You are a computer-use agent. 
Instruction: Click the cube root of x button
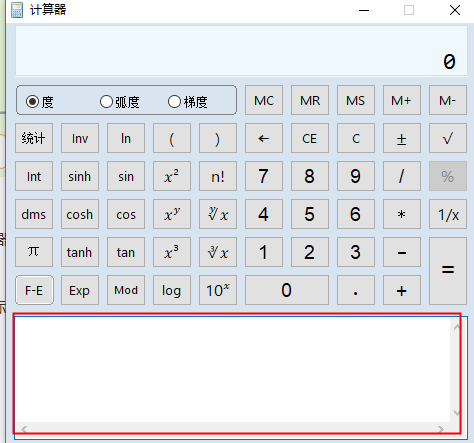(x=218, y=252)
